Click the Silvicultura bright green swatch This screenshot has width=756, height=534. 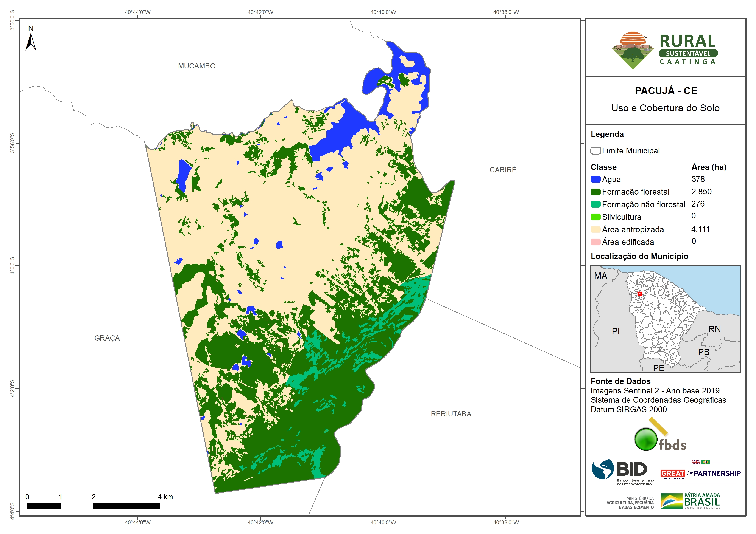point(595,217)
